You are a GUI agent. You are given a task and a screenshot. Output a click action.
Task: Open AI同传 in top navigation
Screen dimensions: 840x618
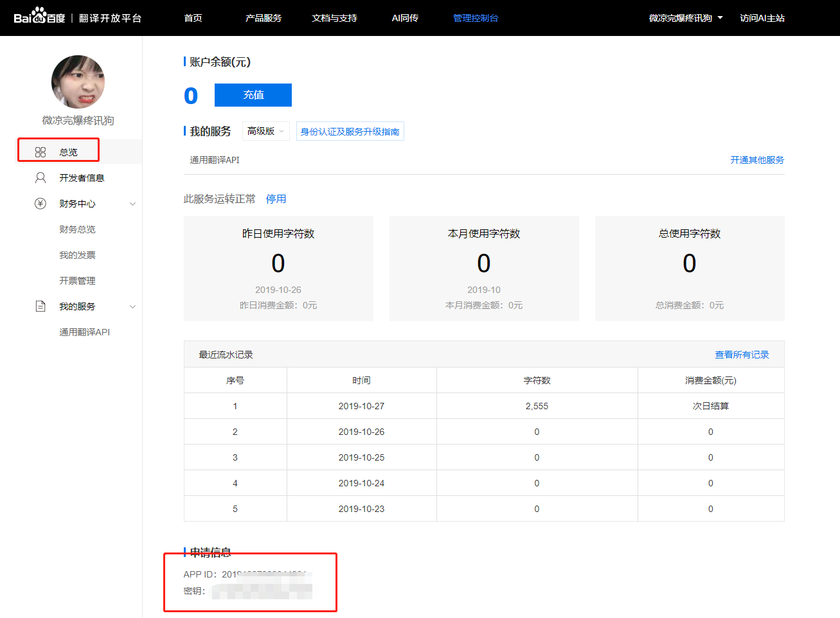coord(405,18)
